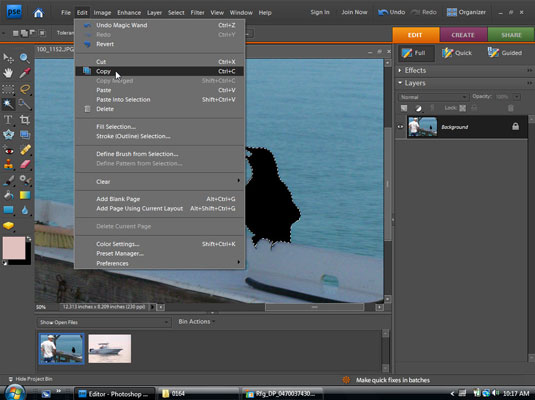Switch to Quick edit mode
535x400 pixels.
[x=457, y=53]
